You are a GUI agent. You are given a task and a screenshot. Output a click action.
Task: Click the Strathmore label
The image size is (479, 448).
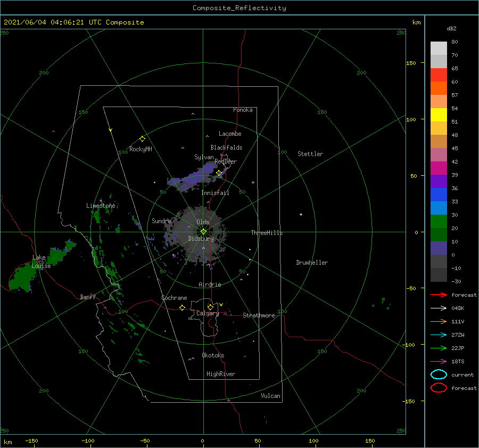(259, 315)
